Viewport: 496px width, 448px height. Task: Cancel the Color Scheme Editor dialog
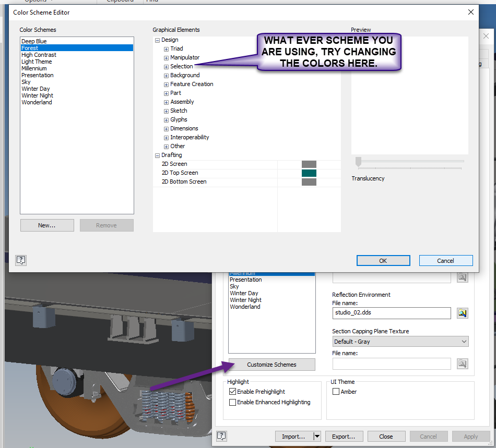[446, 261]
